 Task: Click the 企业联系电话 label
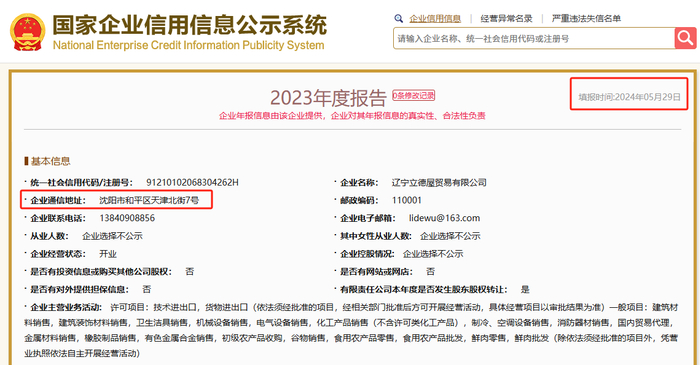pyautogui.click(x=58, y=218)
